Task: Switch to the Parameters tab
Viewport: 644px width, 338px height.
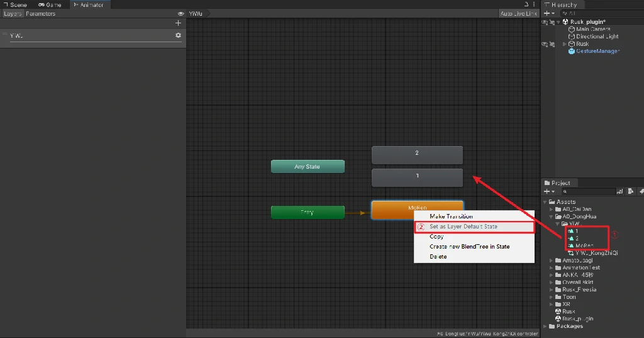Action: 40,13
